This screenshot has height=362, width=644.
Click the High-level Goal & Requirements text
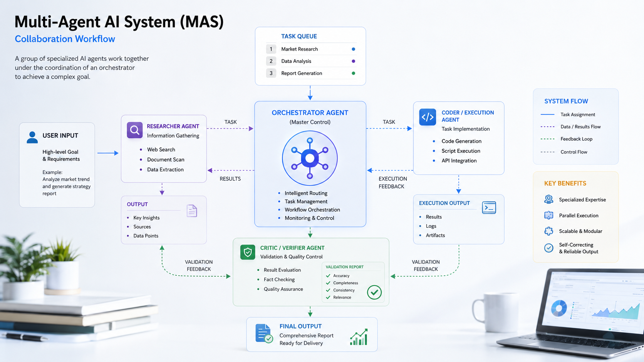[x=61, y=155]
